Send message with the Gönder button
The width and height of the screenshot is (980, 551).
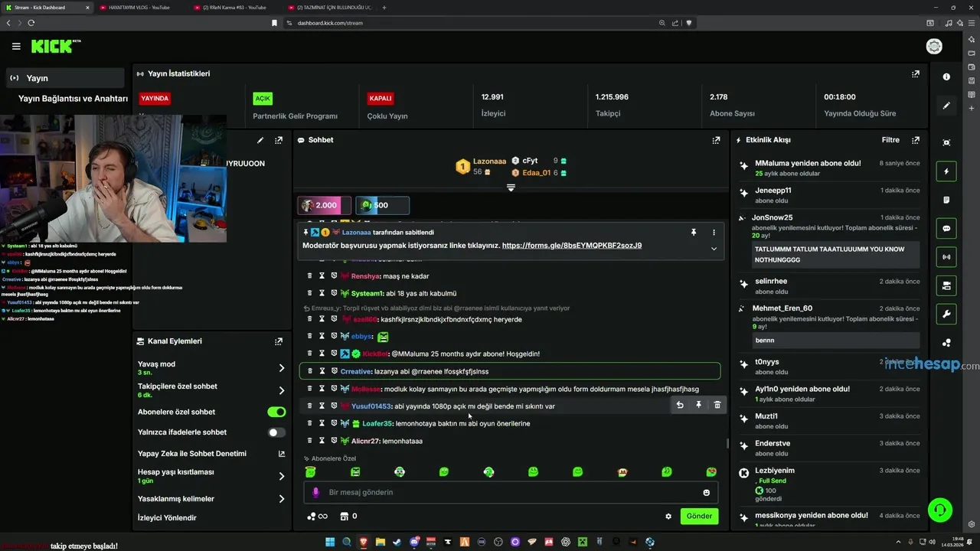(x=699, y=517)
